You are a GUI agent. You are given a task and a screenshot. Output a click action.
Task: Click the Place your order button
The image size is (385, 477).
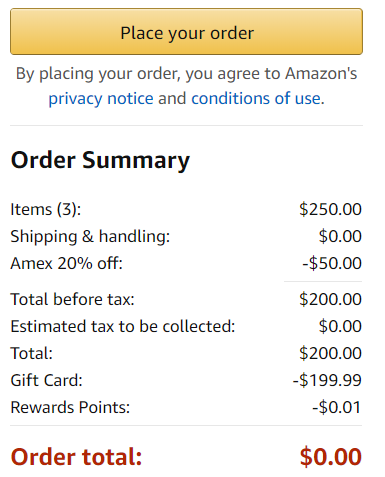click(x=186, y=32)
